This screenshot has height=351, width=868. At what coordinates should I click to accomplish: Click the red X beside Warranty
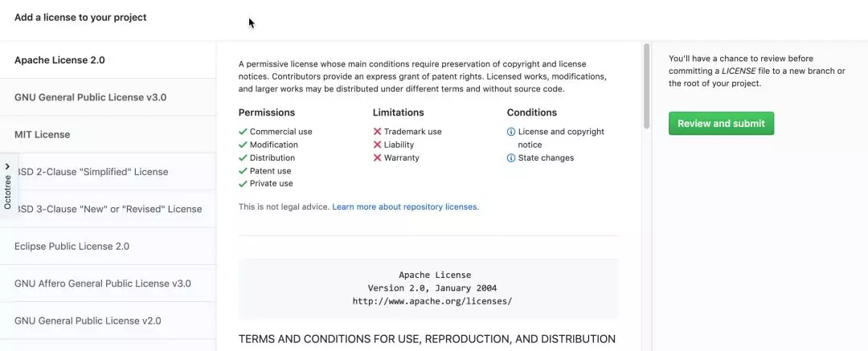click(x=377, y=158)
